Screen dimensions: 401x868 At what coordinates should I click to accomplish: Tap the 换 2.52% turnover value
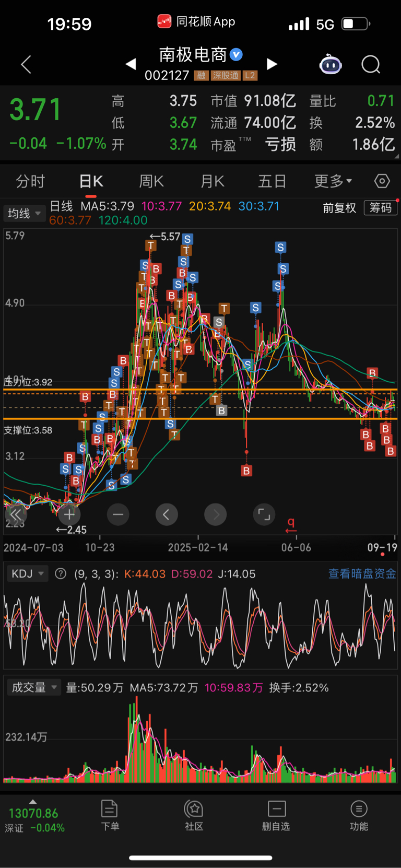point(352,123)
